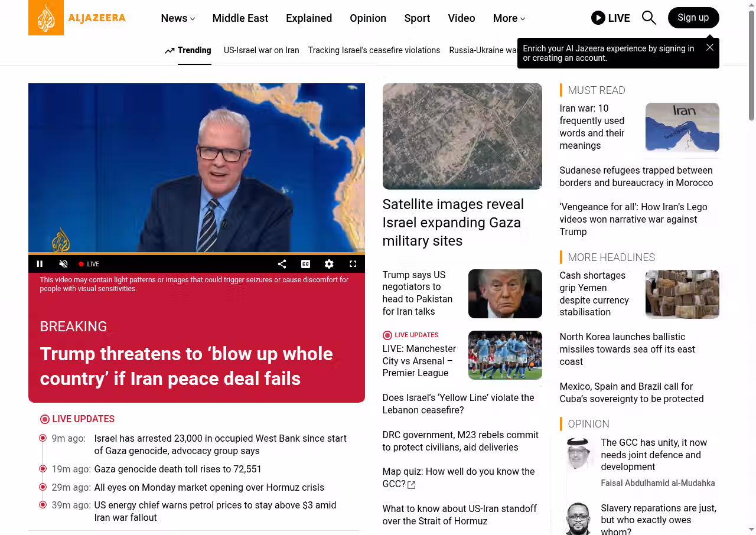Unmute the live video audio
756x535 pixels.
(x=64, y=264)
